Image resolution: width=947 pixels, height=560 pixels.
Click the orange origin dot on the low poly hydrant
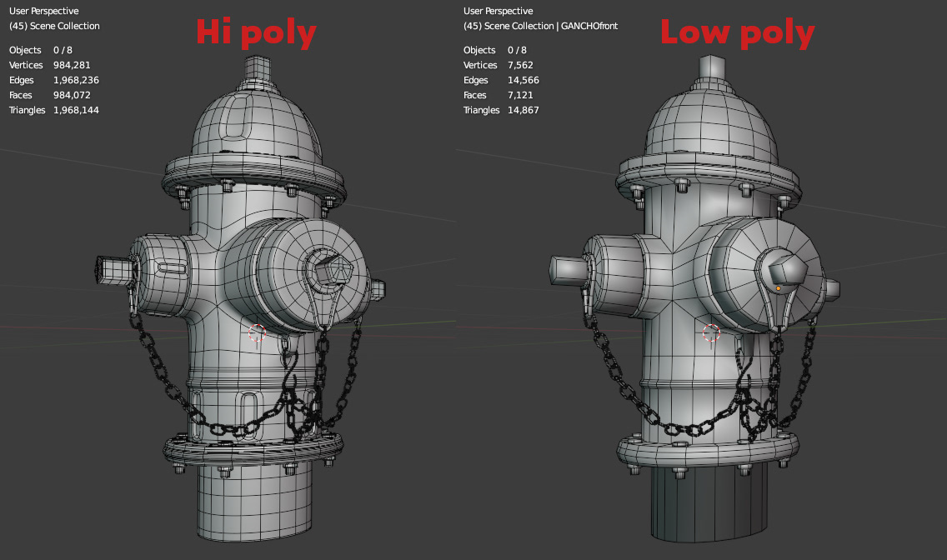pos(778,288)
